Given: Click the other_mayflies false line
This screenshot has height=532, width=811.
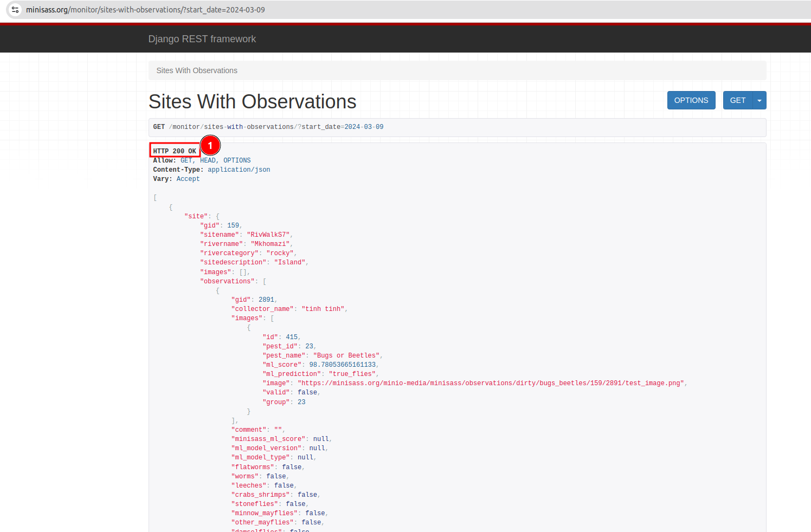Looking at the screenshot, I should pos(278,522).
